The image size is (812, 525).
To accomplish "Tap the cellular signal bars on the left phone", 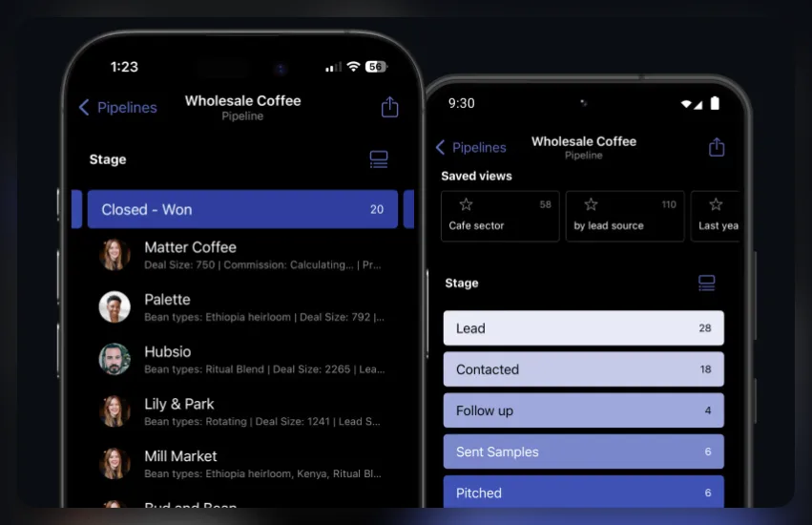I will (x=334, y=67).
